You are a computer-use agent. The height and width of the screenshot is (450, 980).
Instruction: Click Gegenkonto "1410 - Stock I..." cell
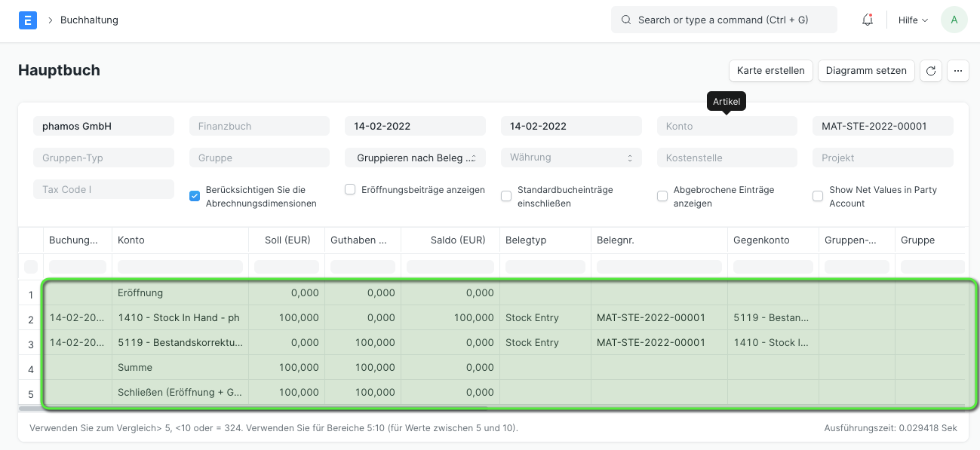click(773, 342)
